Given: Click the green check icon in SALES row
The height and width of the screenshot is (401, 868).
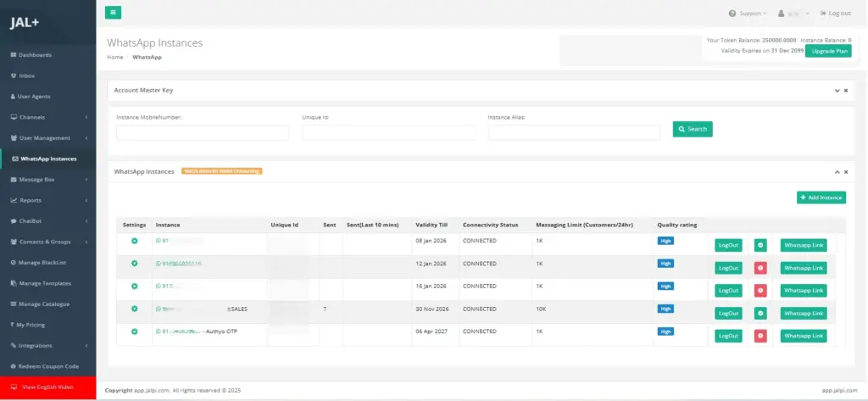Looking at the screenshot, I should 760,313.
